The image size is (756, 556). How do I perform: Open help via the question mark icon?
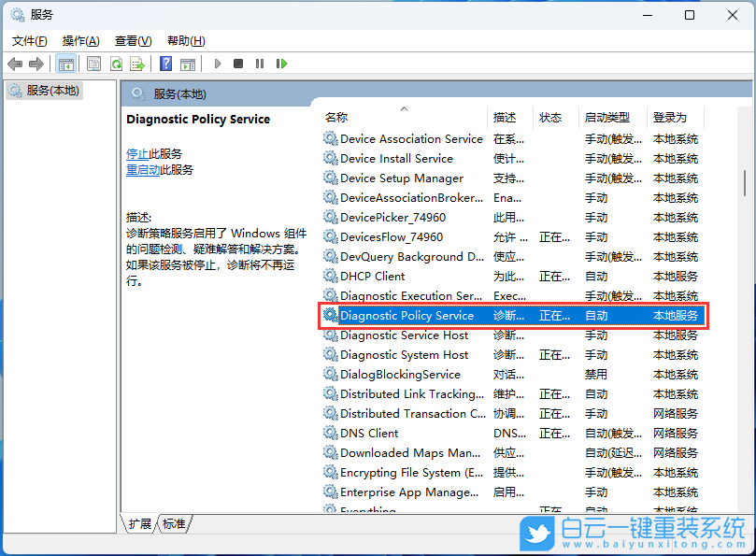click(166, 63)
